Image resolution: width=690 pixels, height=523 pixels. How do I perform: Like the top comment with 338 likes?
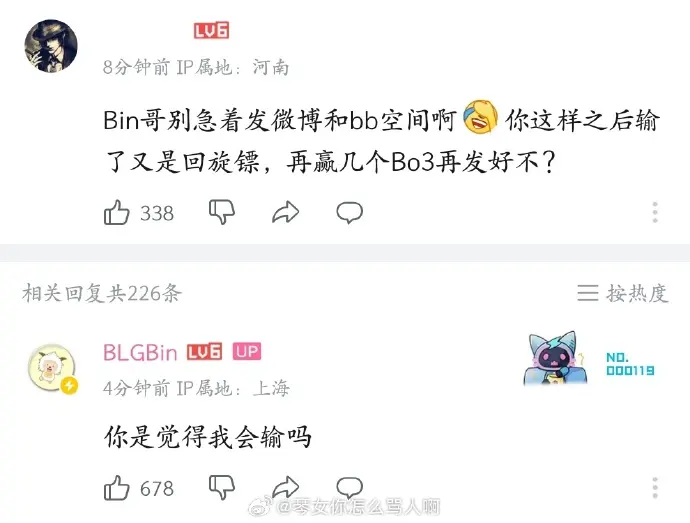[117, 213]
